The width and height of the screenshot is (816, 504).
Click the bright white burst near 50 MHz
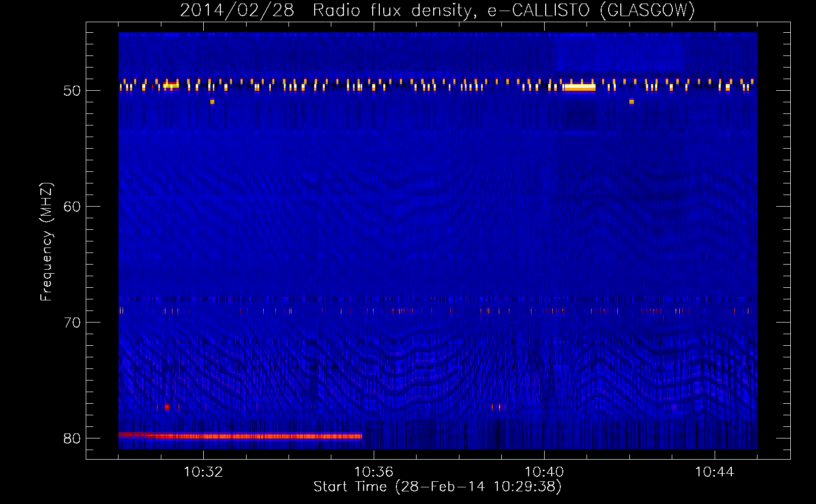pos(579,87)
